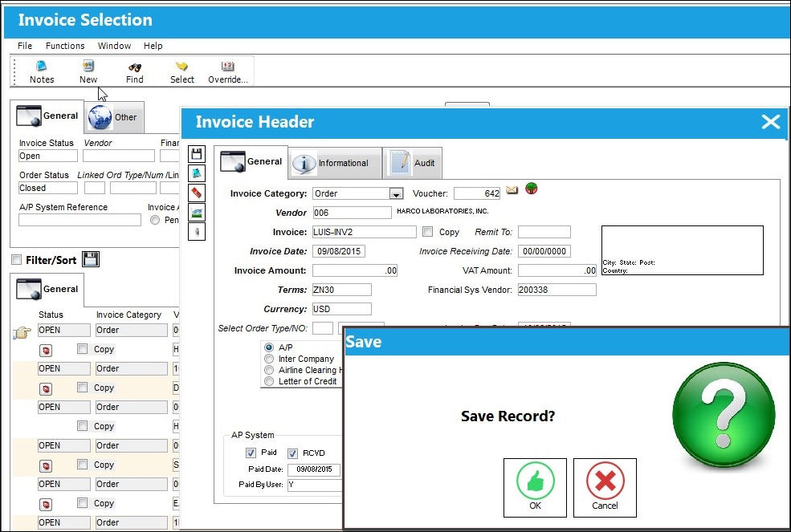Click the Terms field showing ZN30
Viewport: 791px width, 532px height.
click(341, 290)
